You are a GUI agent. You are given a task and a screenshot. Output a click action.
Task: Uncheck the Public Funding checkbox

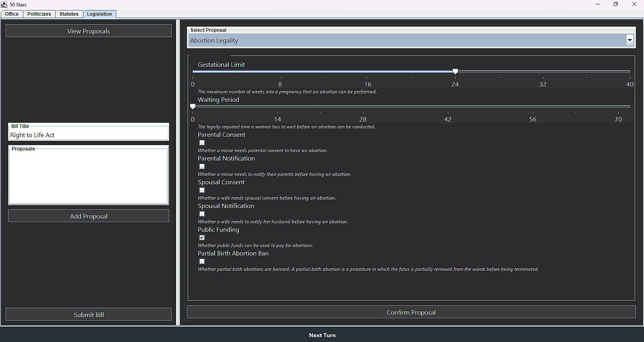[x=202, y=238]
